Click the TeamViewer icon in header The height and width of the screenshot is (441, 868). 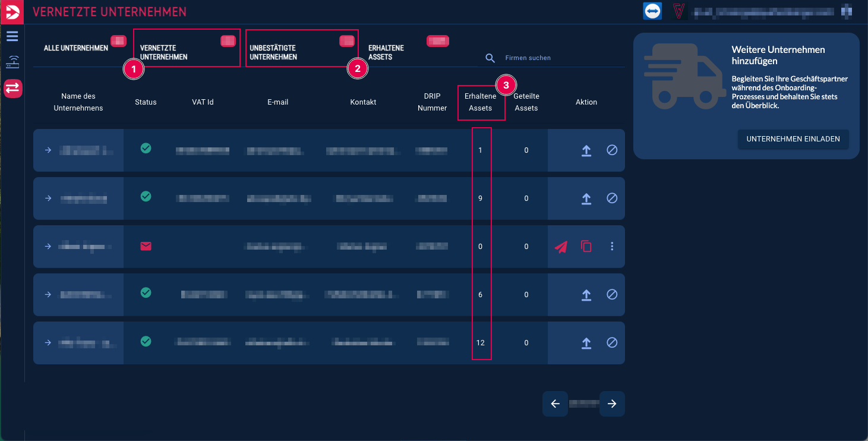point(652,11)
